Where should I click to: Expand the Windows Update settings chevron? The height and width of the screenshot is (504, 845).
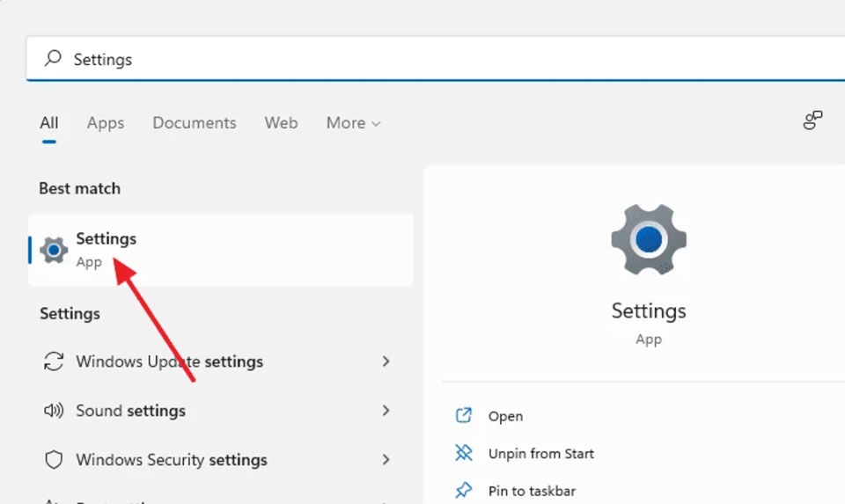coord(386,362)
